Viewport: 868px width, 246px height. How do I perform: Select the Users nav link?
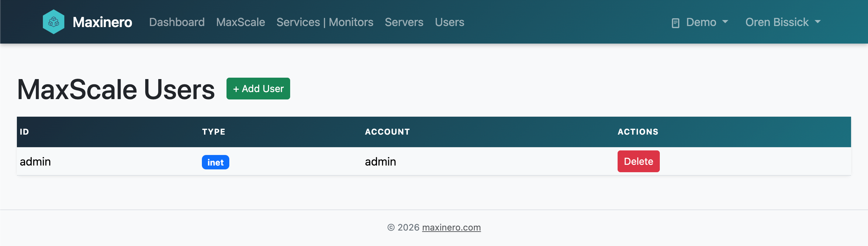(449, 22)
